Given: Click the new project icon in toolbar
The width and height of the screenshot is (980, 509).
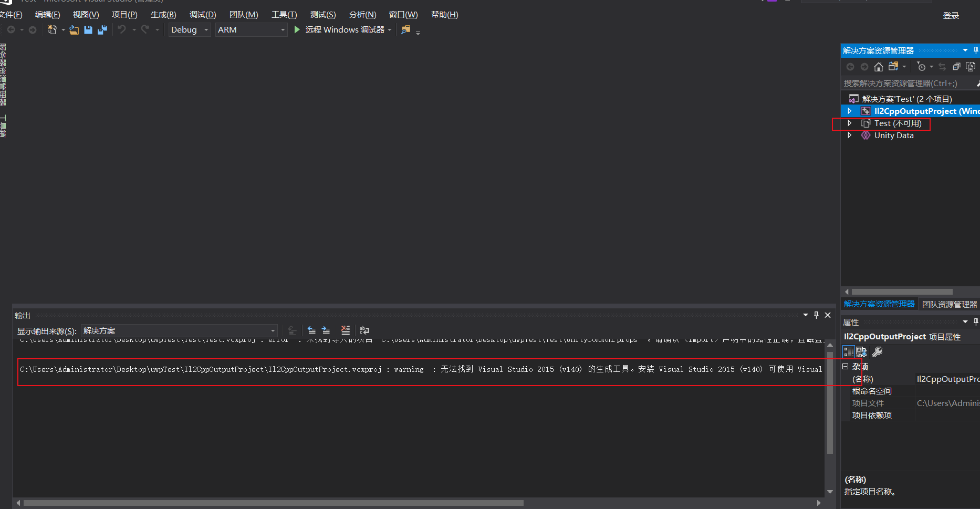Looking at the screenshot, I should tap(52, 30).
